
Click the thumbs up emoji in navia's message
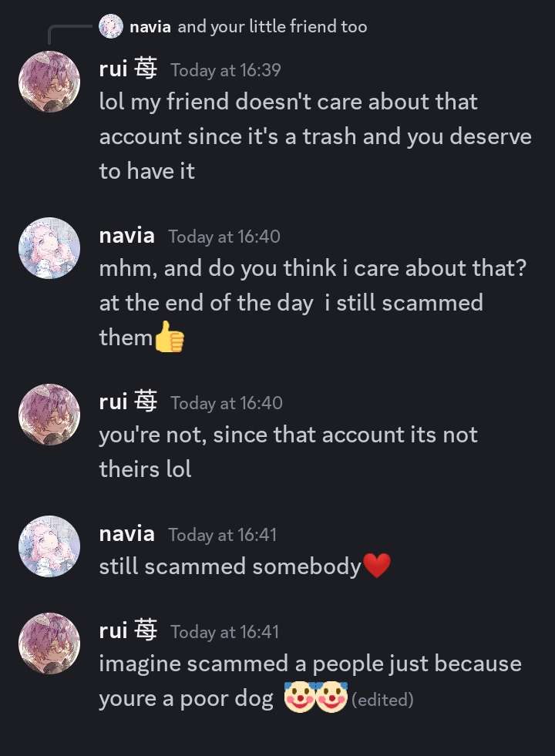(170, 338)
